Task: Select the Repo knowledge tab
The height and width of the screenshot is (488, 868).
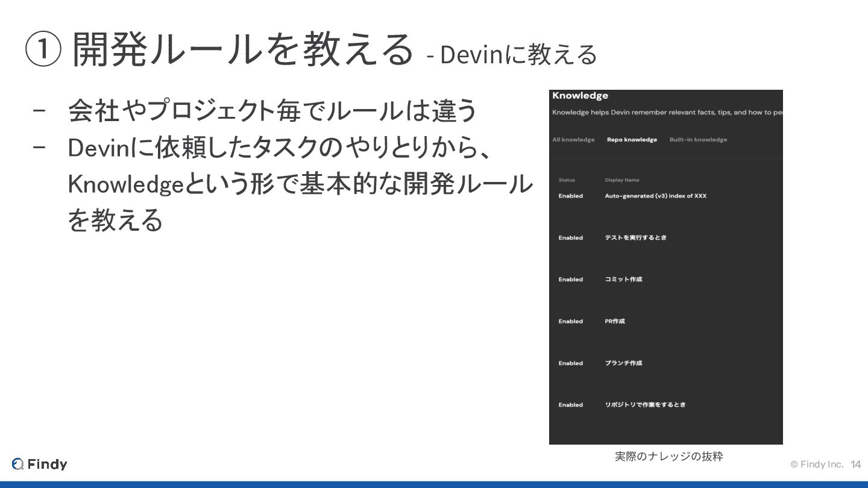Action: click(x=632, y=140)
